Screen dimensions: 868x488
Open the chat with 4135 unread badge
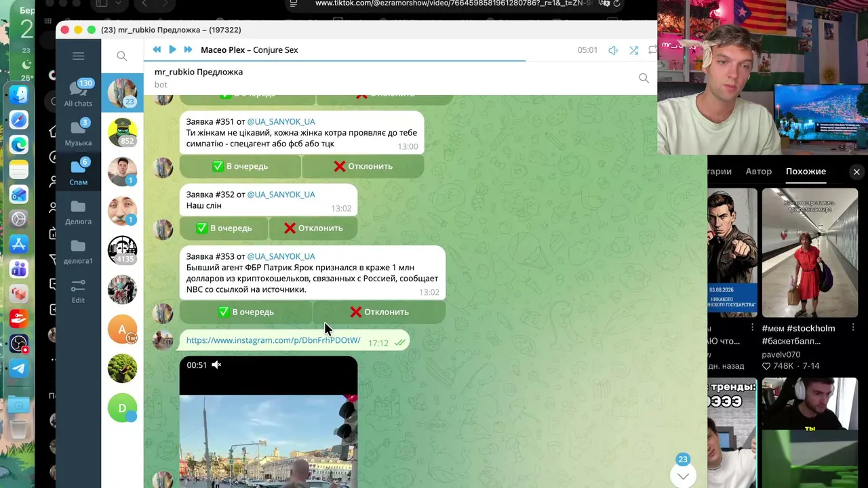(x=122, y=250)
